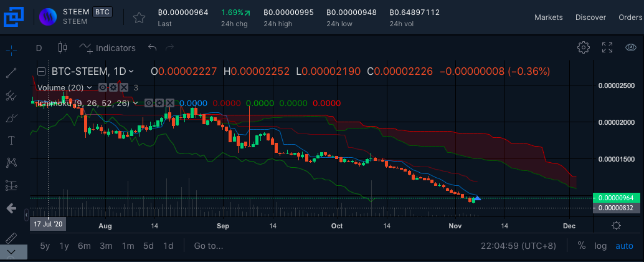Click the back arrow icon in left toolbar

pyautogui.click(x=11, y=208)
